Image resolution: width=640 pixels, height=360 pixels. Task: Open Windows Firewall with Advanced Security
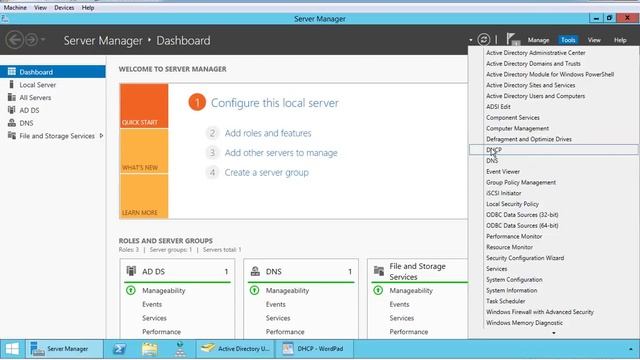(x=540, y=312)
